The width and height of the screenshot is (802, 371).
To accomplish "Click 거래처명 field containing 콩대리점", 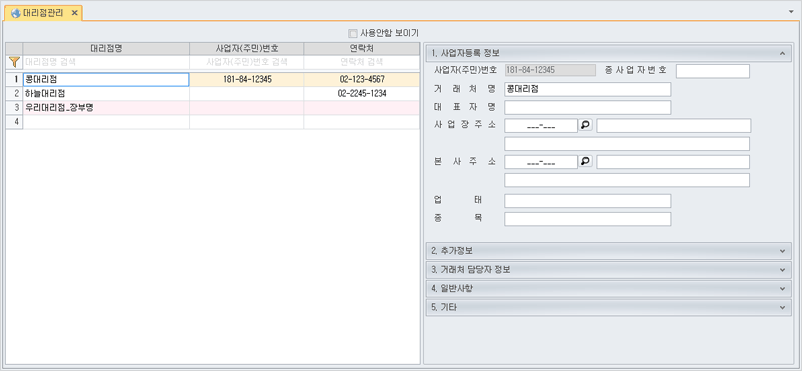I will click(x=587, y=90).
